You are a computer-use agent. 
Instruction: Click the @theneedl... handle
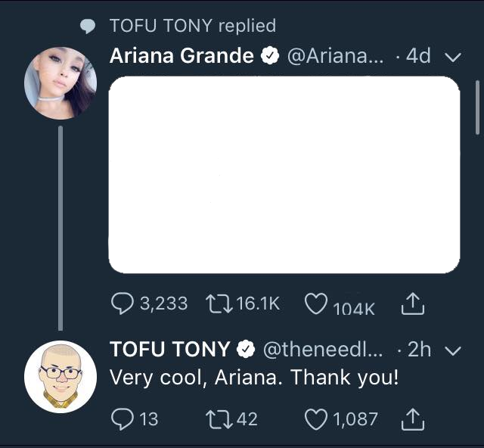pos(323,349)
